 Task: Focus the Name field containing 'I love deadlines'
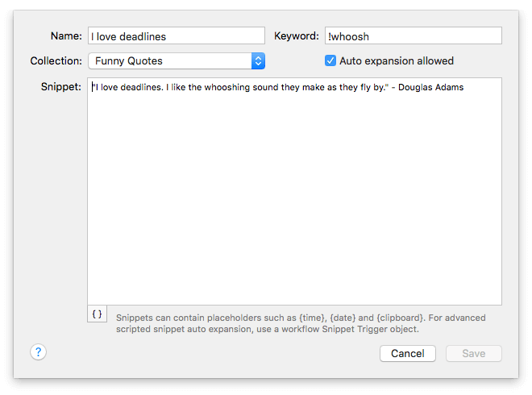point(177,35)
